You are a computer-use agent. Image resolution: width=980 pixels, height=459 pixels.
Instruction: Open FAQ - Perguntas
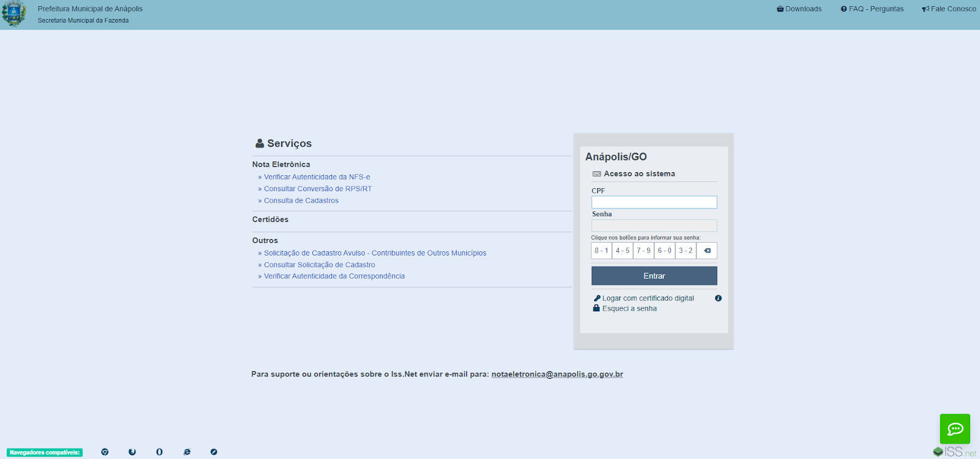(x=872, y=9)
